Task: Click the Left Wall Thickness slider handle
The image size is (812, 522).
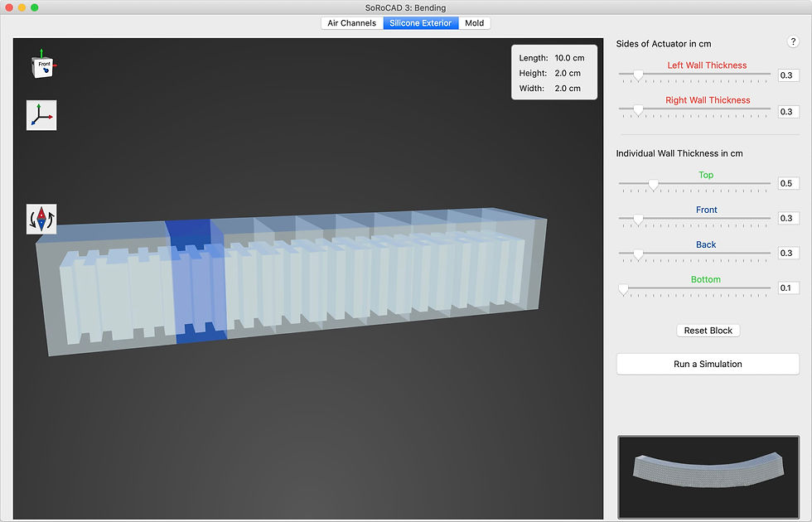Action: (639, 75)
